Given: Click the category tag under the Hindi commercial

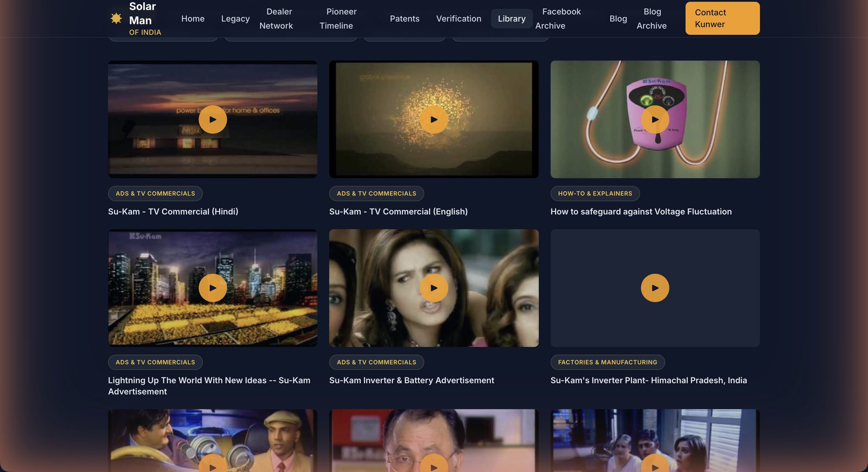Looking at the screenshot, I should point(155,194).
